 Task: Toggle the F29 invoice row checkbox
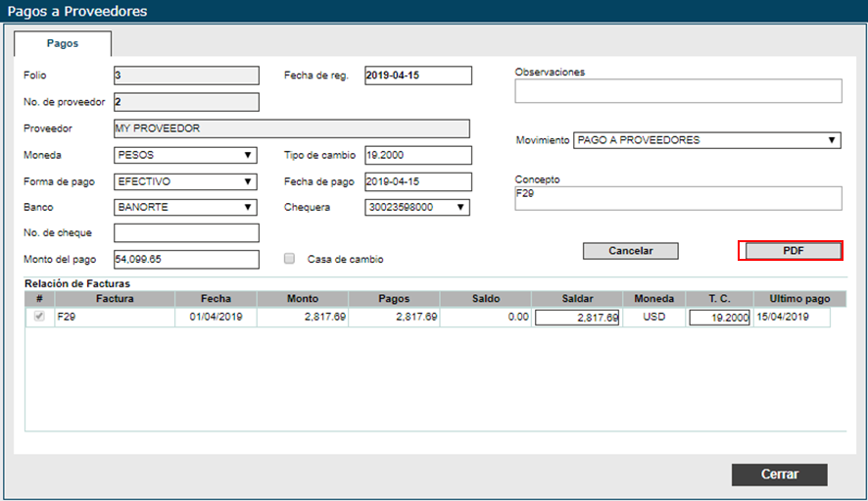pos(40,317)
